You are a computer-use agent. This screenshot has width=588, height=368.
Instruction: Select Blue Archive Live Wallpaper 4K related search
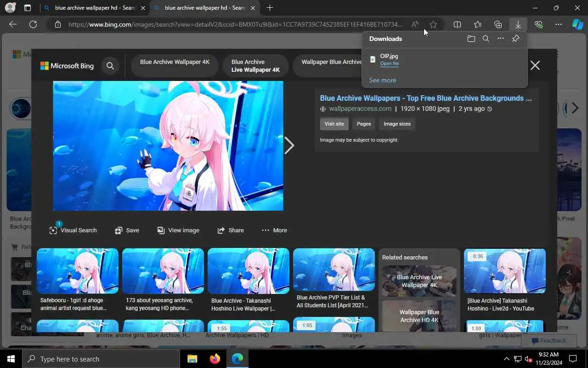click(x=419, y=281)
